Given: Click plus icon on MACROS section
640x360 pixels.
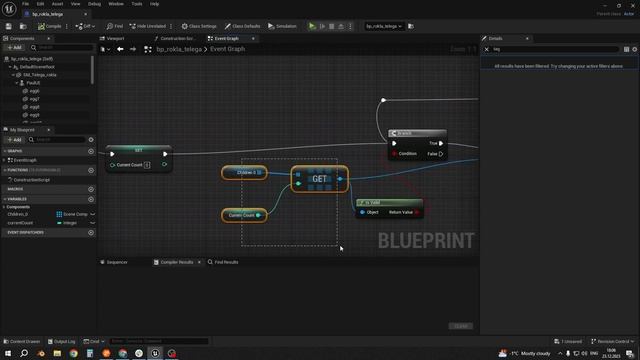Looking at the screenshot, I should [91, 189].
